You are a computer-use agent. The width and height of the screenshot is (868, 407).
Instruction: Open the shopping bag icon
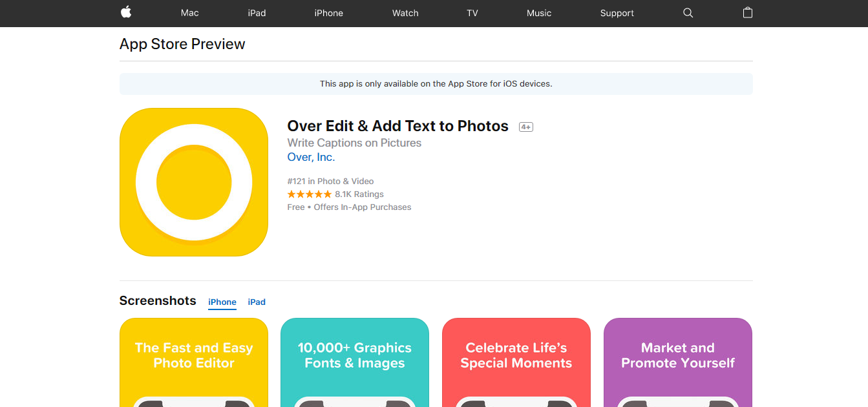click(x=748, y=12)
